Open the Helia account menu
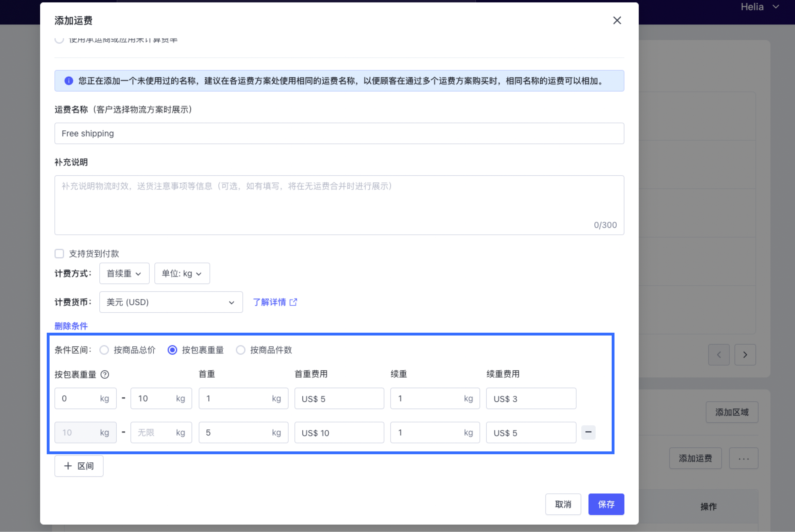The height and width of the screenshot is (532, 795). click(759, 7)
